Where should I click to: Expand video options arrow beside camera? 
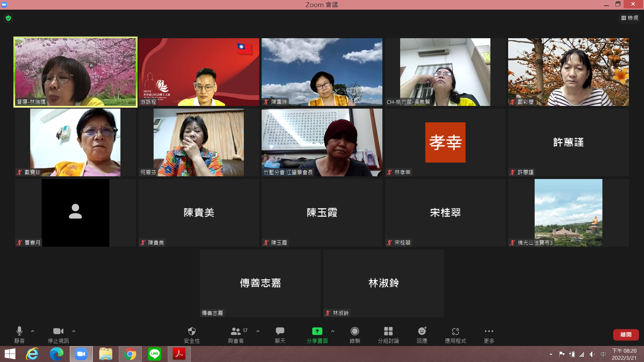pos(74,331)
